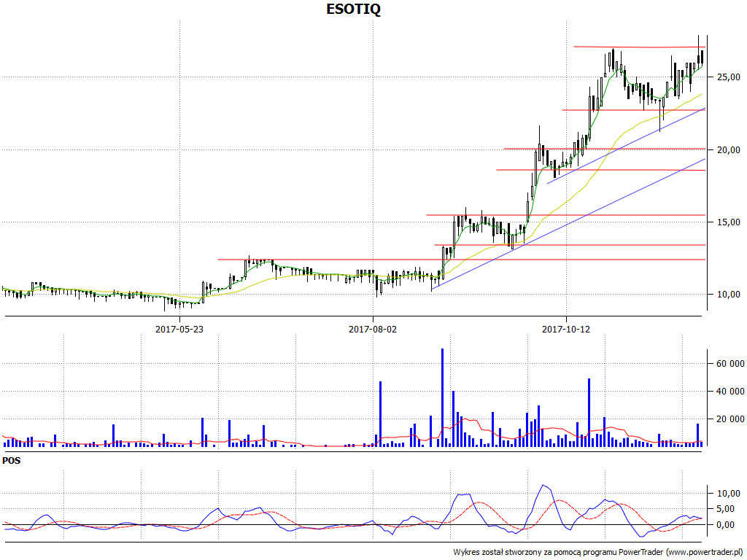Image resolution: width=747 pixels, height=560 pixels.
Task: Click the 15,00 price axis label
Action: click(729, 222)
